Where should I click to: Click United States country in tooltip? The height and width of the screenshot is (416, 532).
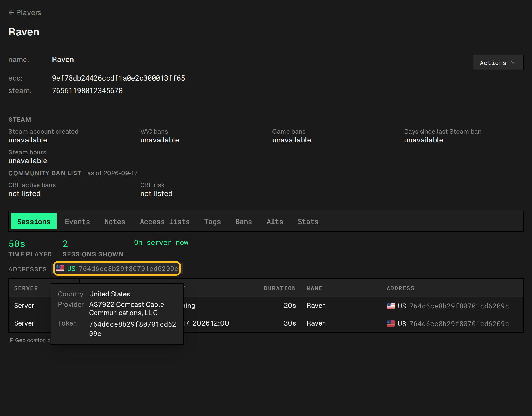coord(109,294)
